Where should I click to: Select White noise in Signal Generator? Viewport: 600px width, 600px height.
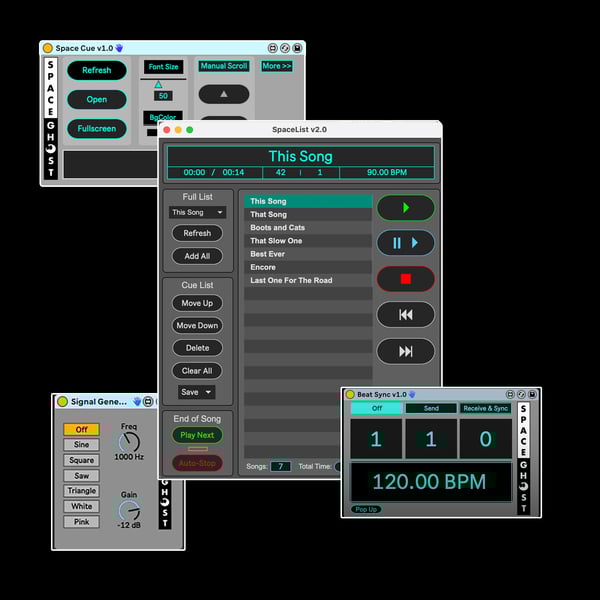click(x=82, y=506)
